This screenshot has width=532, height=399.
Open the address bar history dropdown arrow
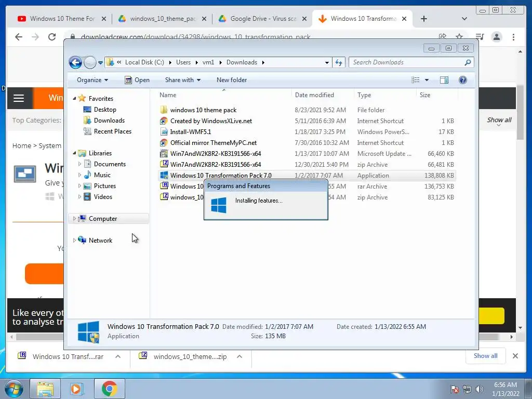pos(327,63)
